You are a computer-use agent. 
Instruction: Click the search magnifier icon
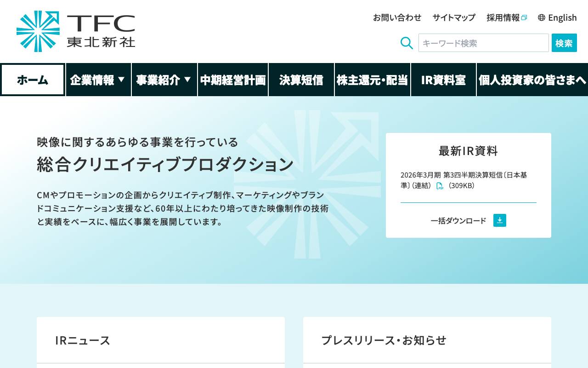(407, 43)
